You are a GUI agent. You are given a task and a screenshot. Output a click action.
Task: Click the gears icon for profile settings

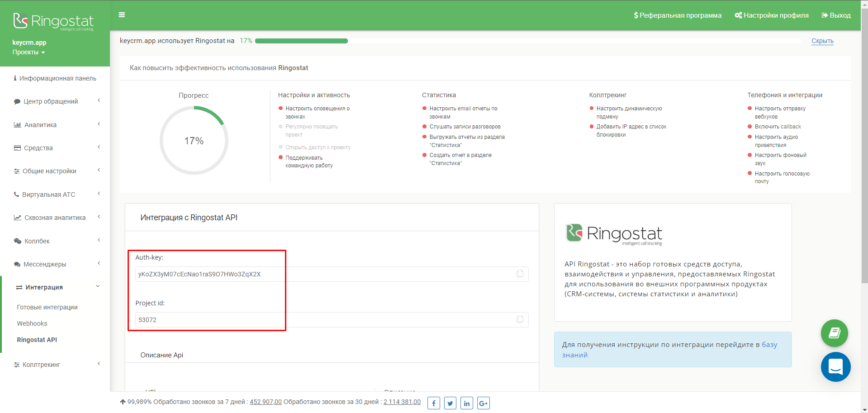738,15
